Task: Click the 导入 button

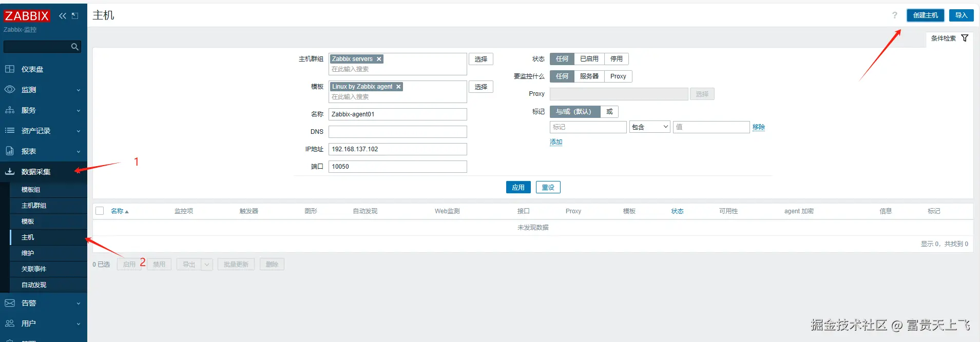Action: tap(961, 15)
